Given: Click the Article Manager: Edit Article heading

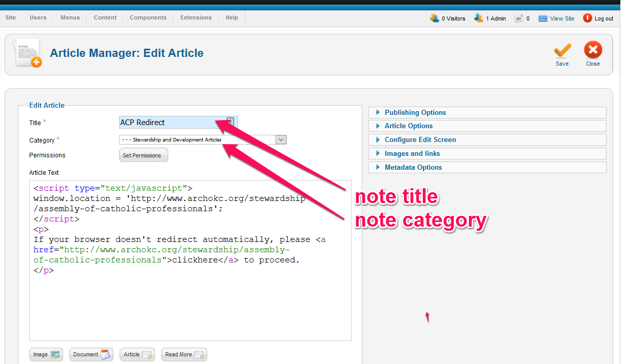Looking at the screenshot, I should [x=127, y=53].
